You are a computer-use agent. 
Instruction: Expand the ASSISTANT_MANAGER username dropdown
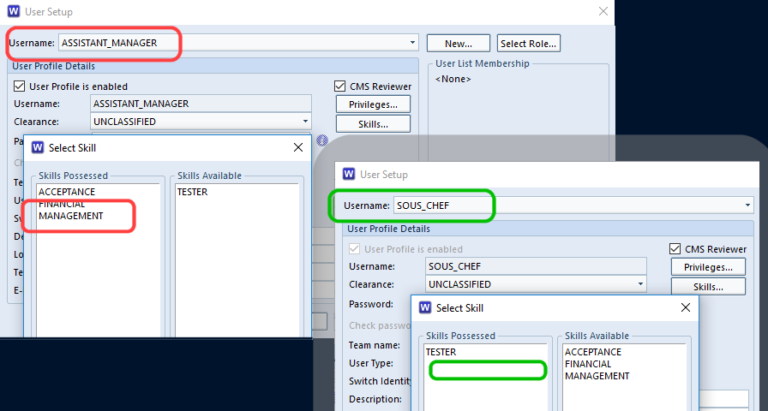[413, 44]
